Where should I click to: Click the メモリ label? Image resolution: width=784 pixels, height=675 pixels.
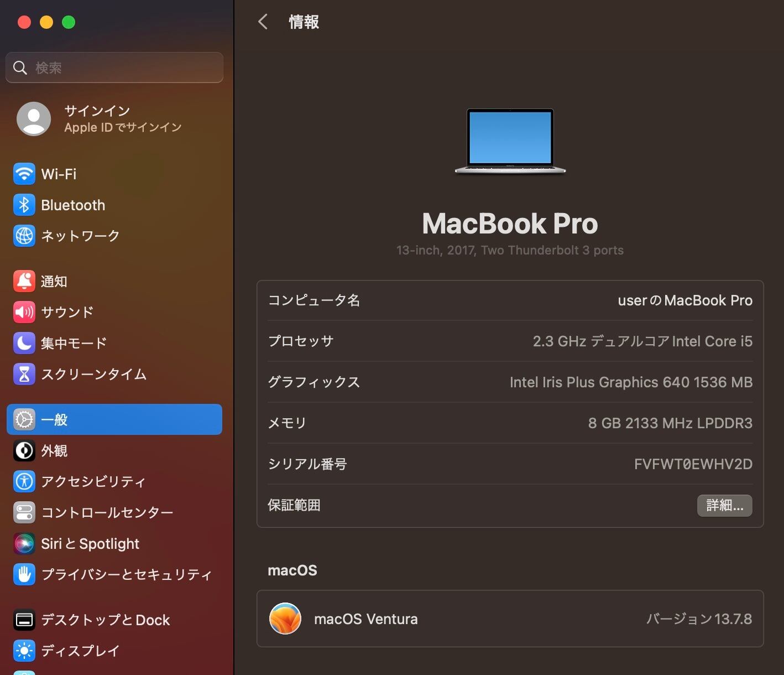pos(287,423)
